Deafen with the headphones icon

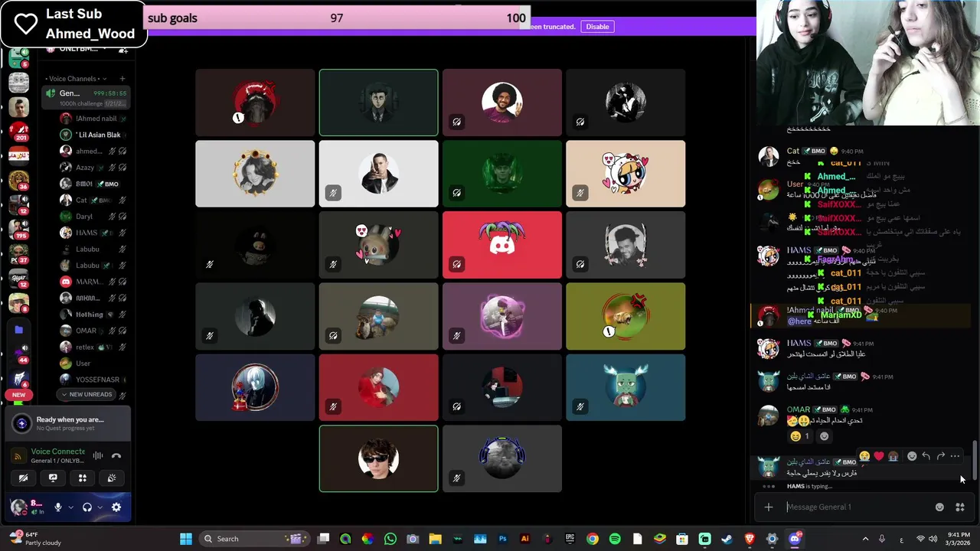point(87,507)
